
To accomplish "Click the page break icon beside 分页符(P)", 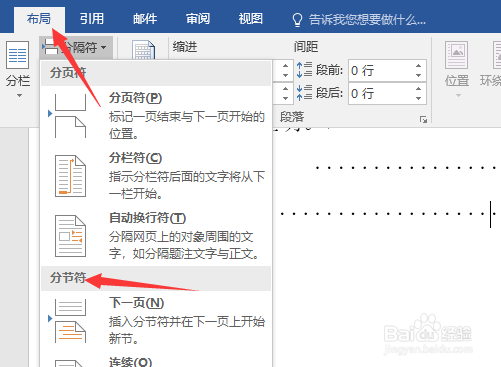I will (x=70, y=115).
